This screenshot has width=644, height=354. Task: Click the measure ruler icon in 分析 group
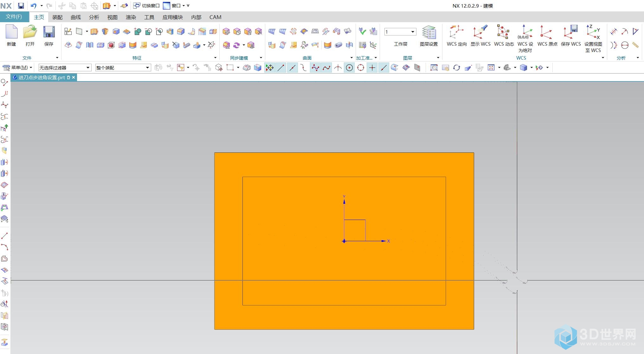[x=635, y=45]
